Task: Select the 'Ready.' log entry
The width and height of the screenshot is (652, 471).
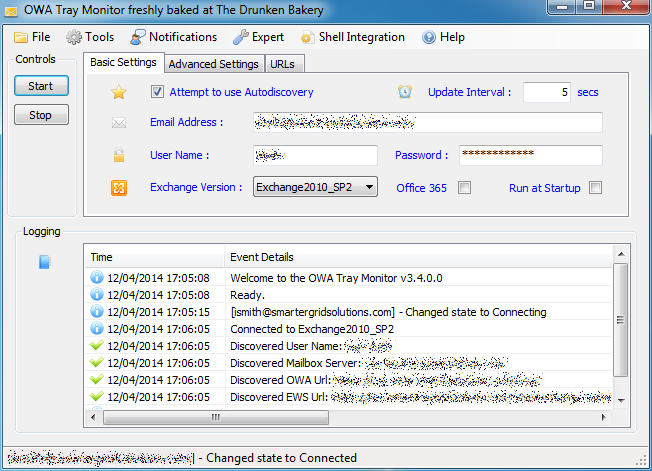Action: (x=348, y=295)
